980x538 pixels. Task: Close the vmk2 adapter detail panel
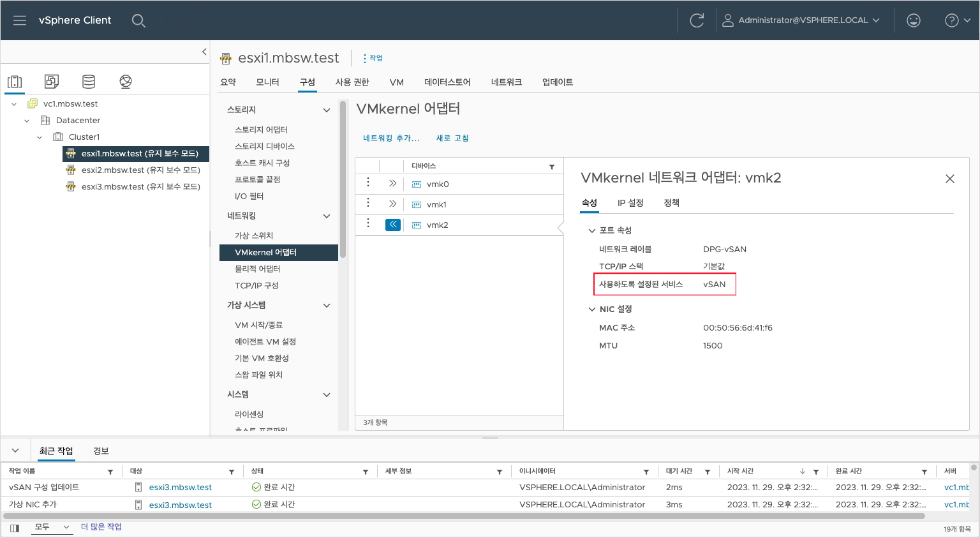950,179
